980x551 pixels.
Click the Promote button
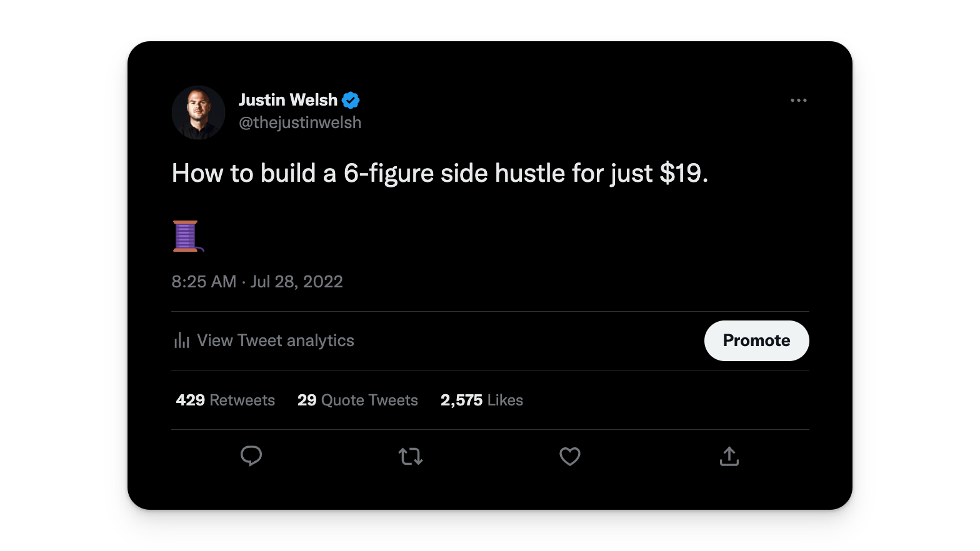click(757, 340)
